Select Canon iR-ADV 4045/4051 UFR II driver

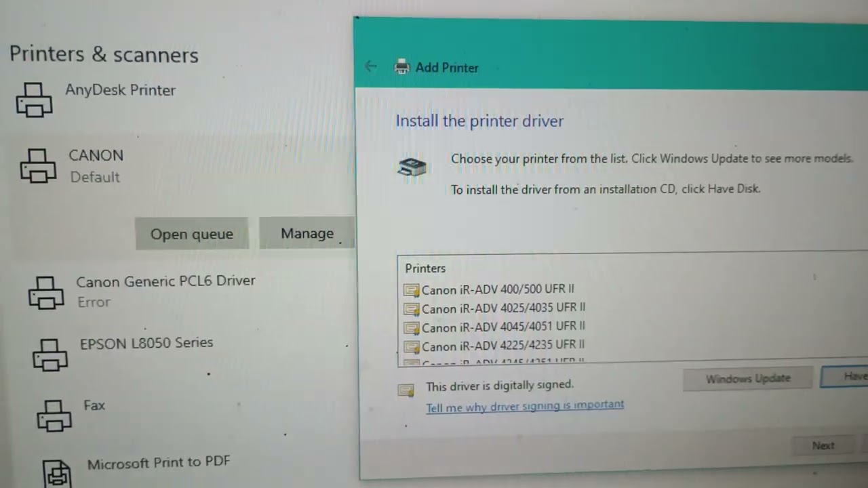pyautogui.click(x=504, y=327)
